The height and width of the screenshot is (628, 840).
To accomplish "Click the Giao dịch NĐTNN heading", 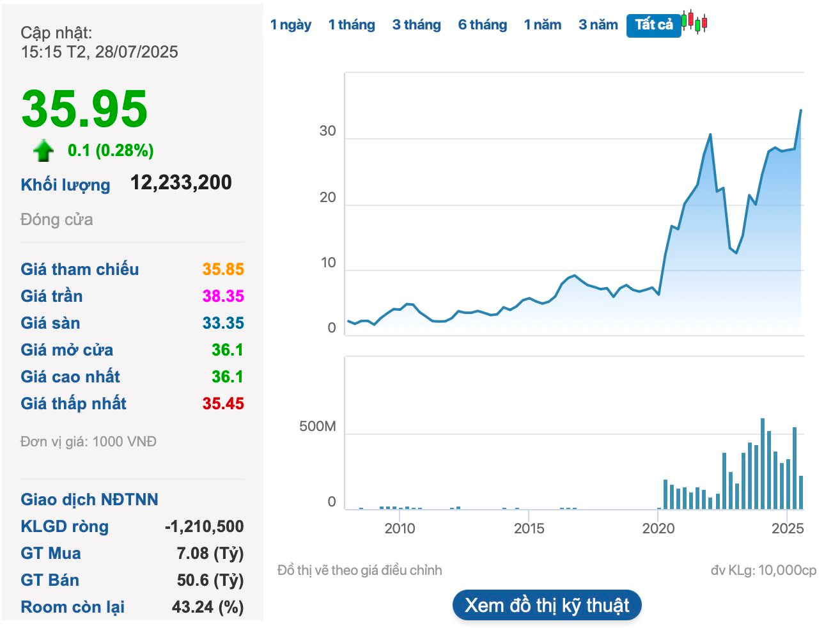I will (x=89, y=499).
